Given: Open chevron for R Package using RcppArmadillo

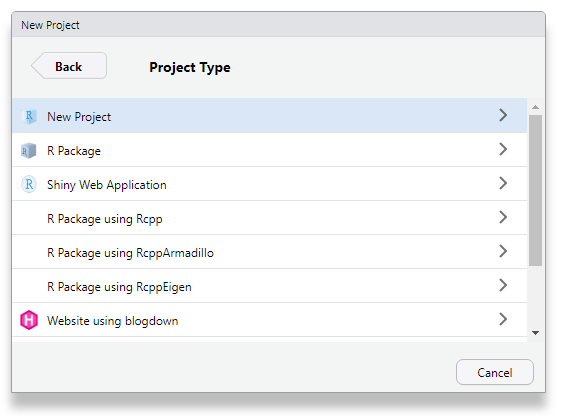Looking at the screenshot, I should (x=503, y=251).
